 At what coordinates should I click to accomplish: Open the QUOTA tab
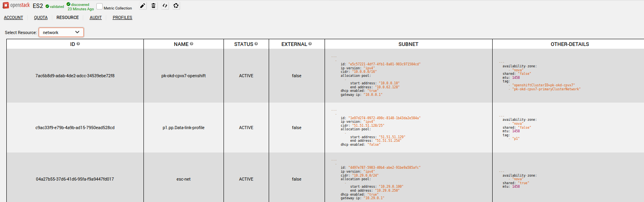41,17
